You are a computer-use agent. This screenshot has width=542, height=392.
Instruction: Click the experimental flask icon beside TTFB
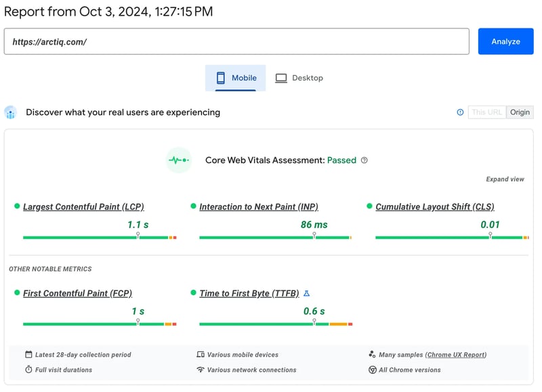tap(306, 293)
